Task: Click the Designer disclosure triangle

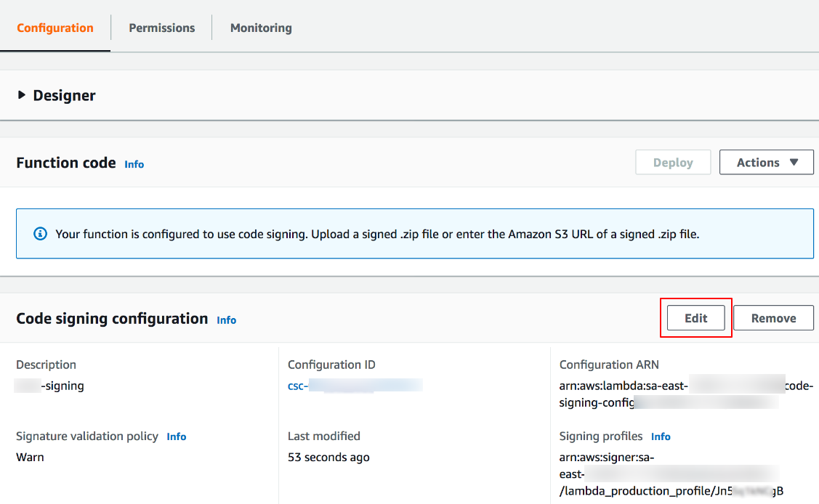Action: point(21,94)
